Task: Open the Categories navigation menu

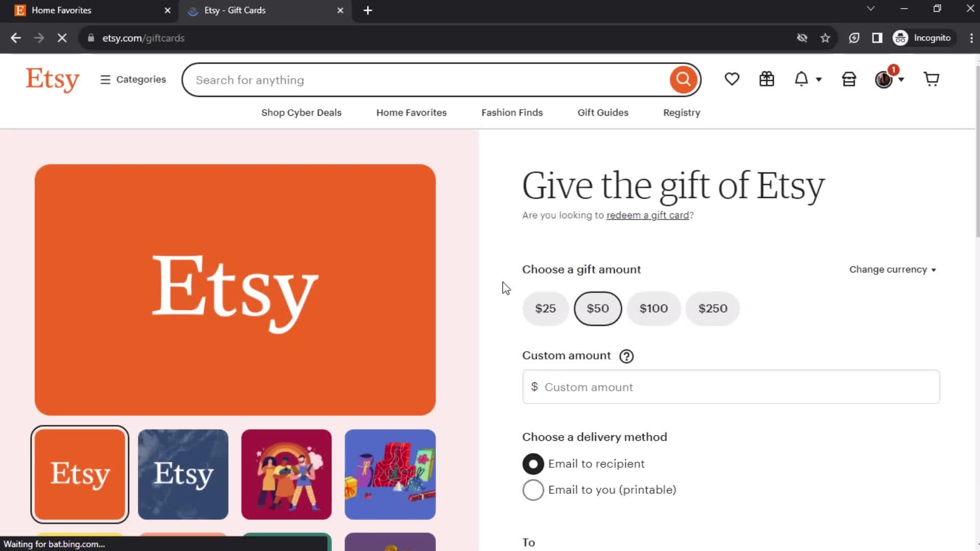Action: (133, 80)
